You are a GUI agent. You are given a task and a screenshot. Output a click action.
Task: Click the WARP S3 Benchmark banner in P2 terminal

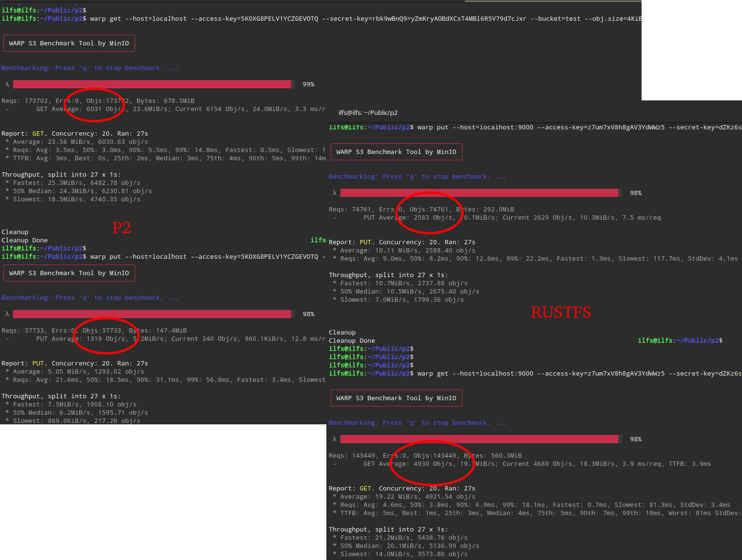point(69,43)
